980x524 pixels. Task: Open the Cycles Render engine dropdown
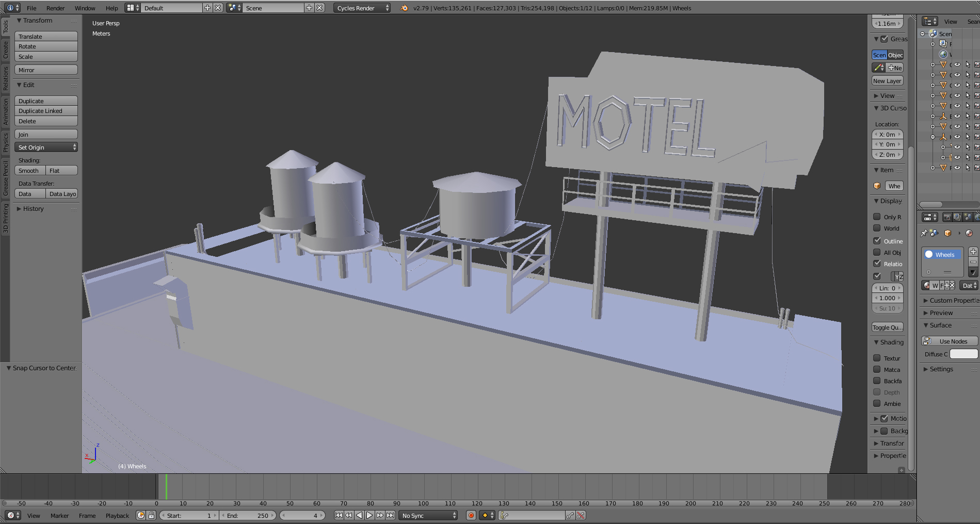362,8
